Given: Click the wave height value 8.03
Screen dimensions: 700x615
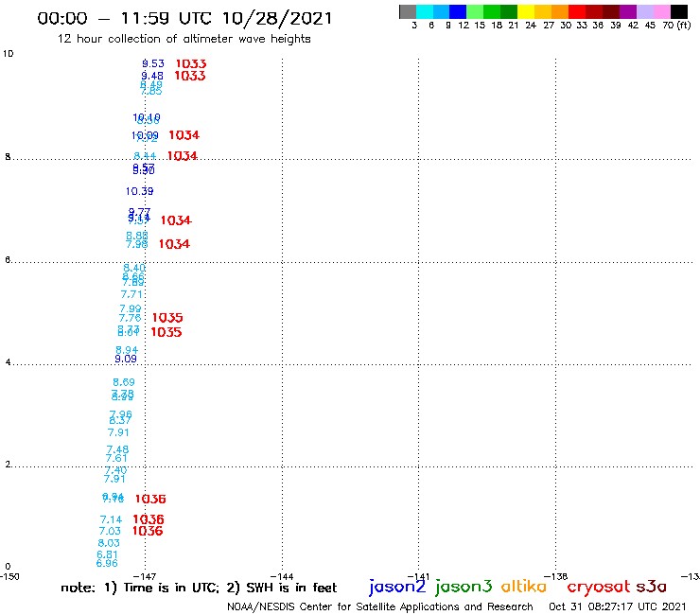Looking at the screenshot, I should click(x=109, y=543).
